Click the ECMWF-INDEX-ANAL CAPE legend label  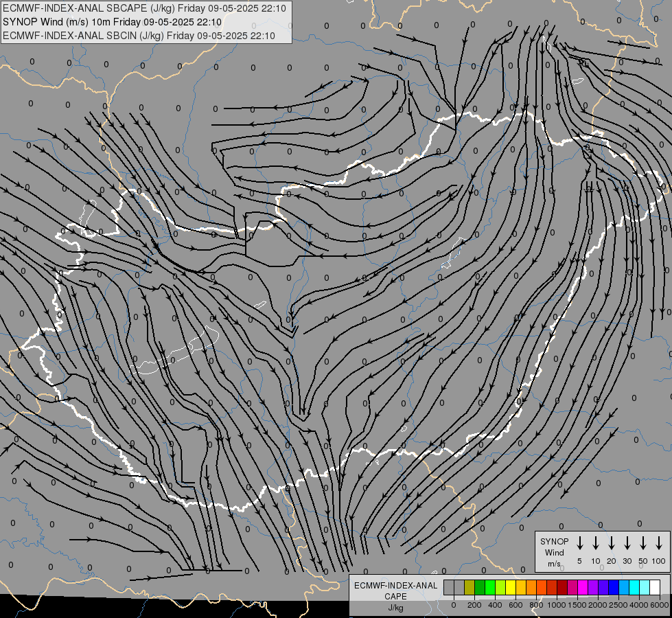[x=395, y=591]
